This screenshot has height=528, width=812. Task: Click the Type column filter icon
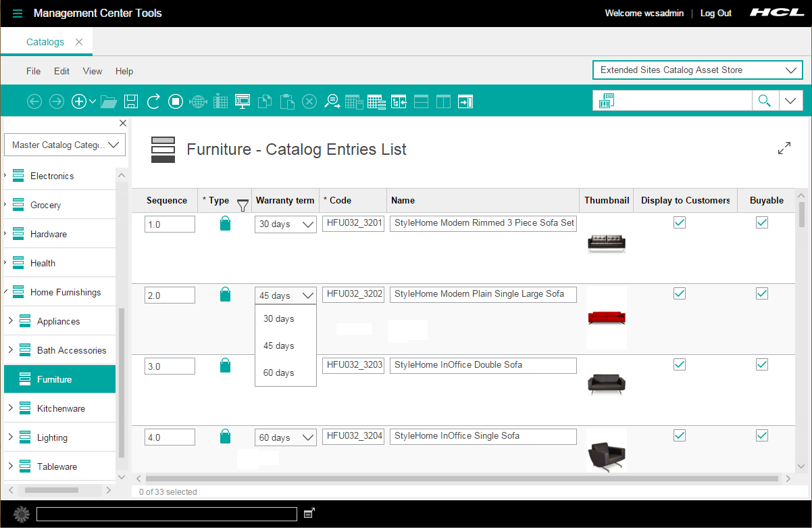243,205
